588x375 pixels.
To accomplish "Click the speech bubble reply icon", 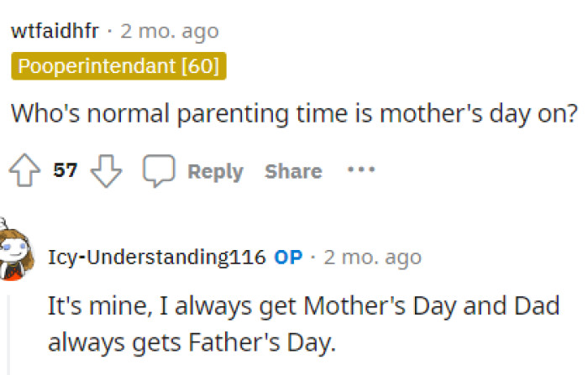I will (158, 172).
